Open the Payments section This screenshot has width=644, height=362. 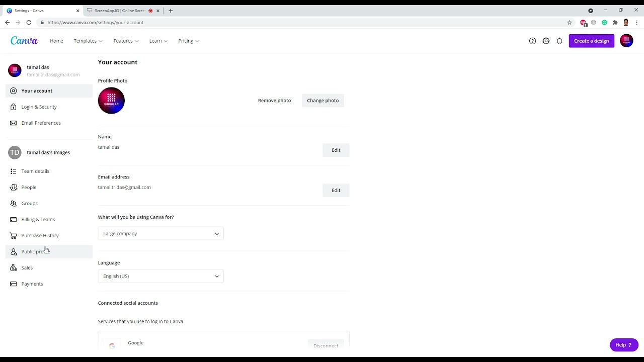click(32, 284)
